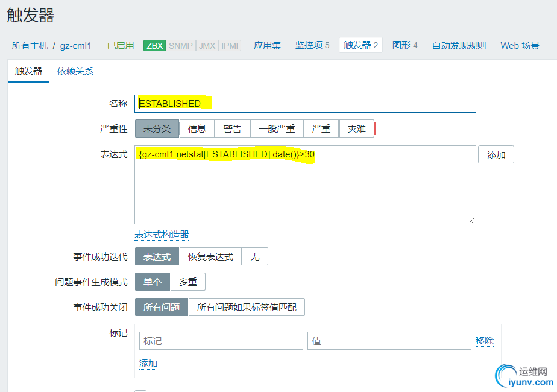
Task: Click 移除 link next to tag row
Action: coord(485,341)
